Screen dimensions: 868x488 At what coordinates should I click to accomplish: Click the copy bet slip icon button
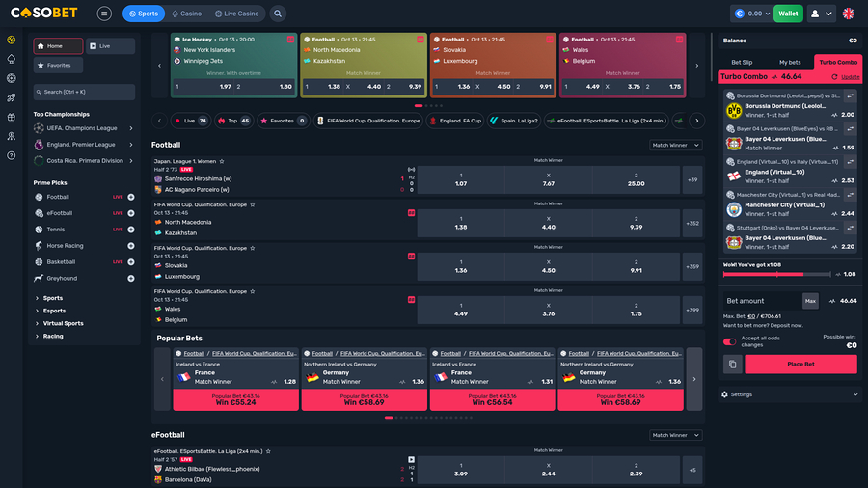point(733,364)
